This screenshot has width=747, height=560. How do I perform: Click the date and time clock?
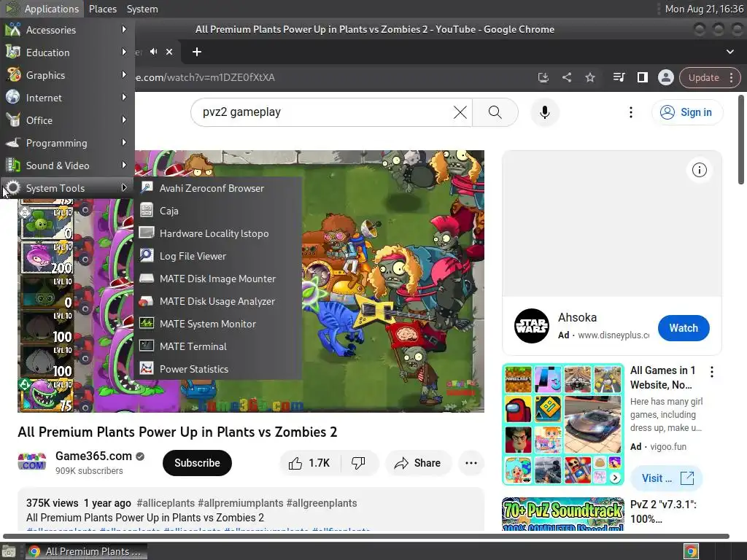704,9
